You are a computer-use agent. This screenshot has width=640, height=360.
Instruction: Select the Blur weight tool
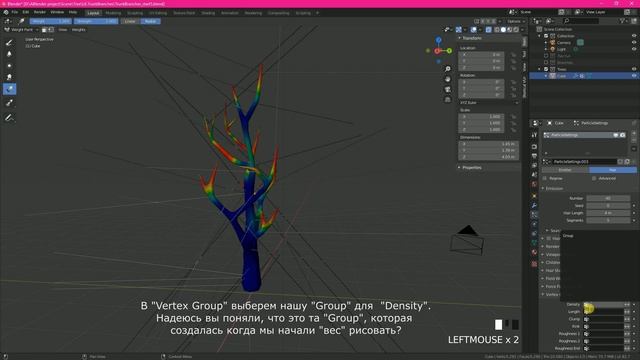[9, 54]
